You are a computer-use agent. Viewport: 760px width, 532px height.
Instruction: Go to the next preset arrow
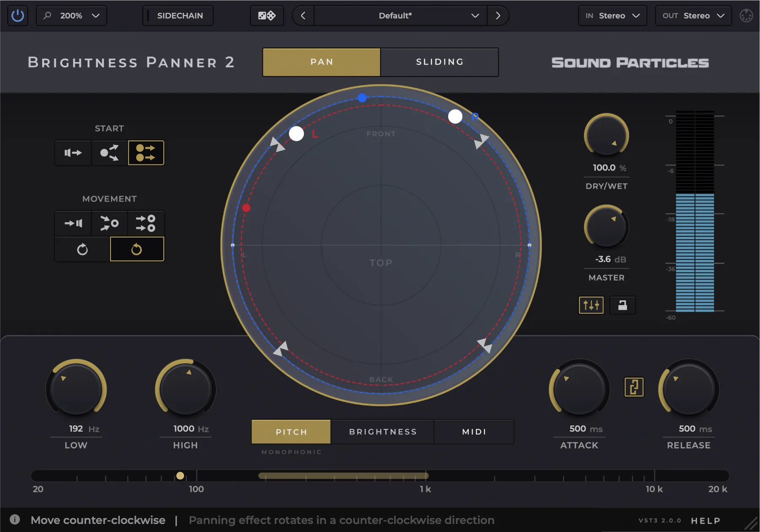pyautogui.click(x=498, y=16)
